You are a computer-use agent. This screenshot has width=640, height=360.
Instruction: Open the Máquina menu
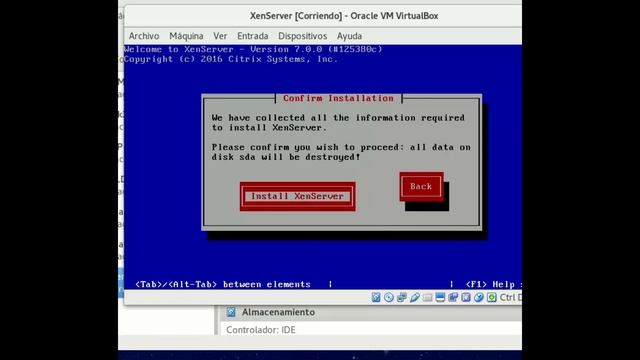pos(186,36)
